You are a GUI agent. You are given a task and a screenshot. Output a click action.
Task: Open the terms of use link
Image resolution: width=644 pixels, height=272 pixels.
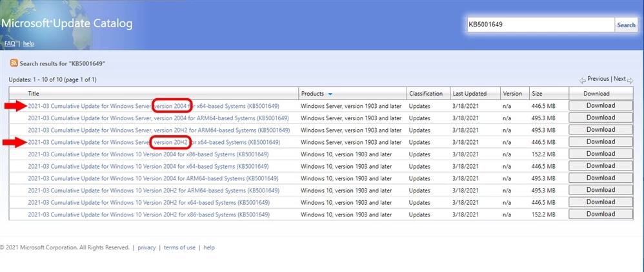(x=179, y=247)
